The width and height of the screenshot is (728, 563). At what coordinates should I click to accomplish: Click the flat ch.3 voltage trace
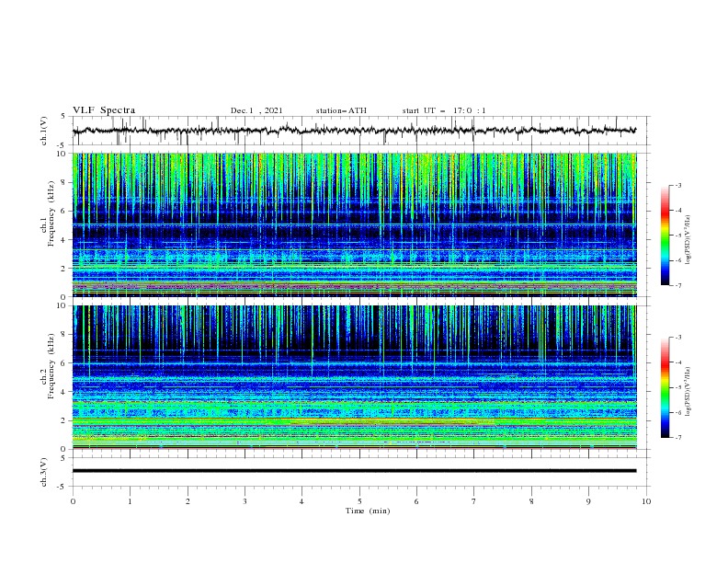[354, 471]
